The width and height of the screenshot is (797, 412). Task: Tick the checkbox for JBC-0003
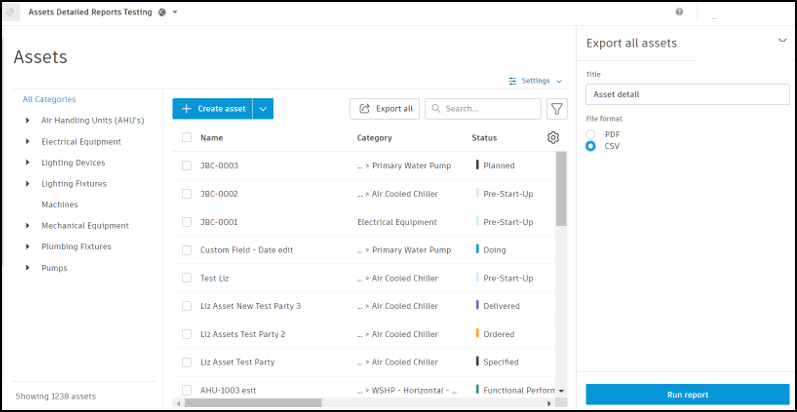[186, 165]
